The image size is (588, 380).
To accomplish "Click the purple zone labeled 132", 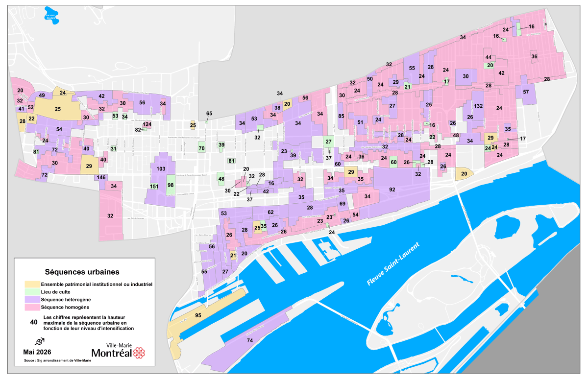I will point(479,106).
